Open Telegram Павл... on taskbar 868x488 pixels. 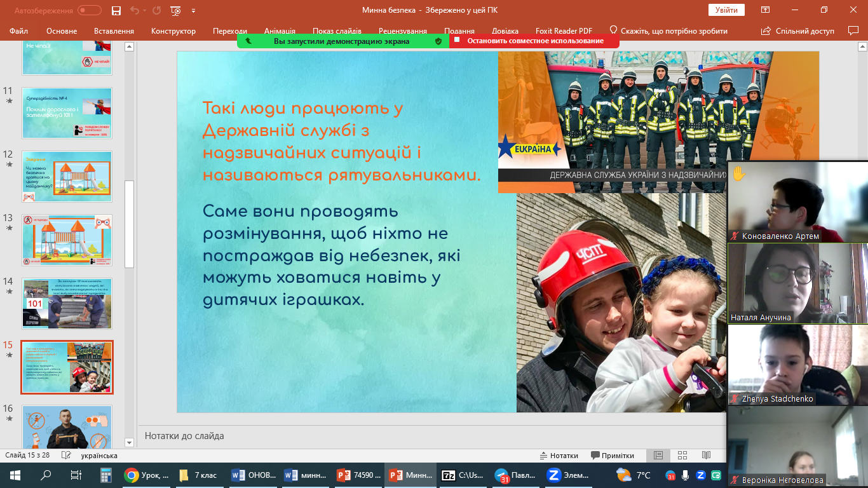click(517, 475)
